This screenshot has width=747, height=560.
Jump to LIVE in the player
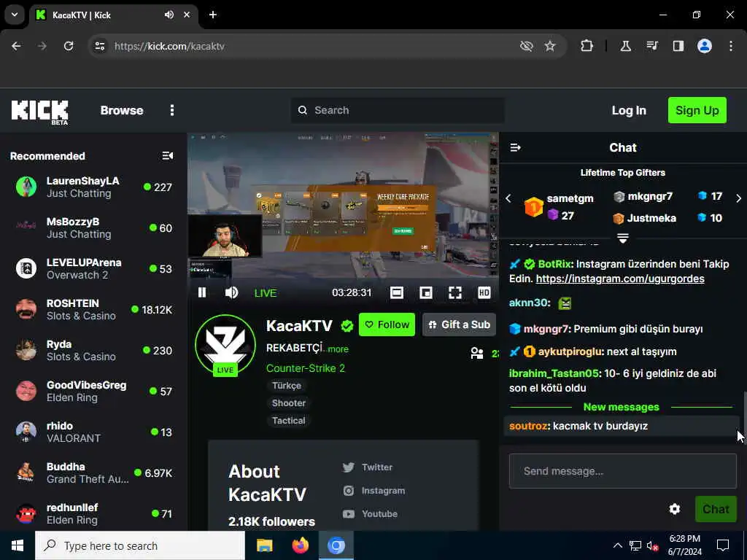pyautogui.click(x=266, y=293)
